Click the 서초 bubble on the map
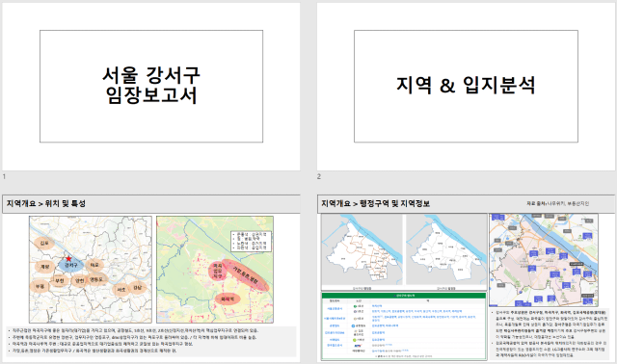The width and height of the screenshot is (617, 364). [x=121, y=290]
